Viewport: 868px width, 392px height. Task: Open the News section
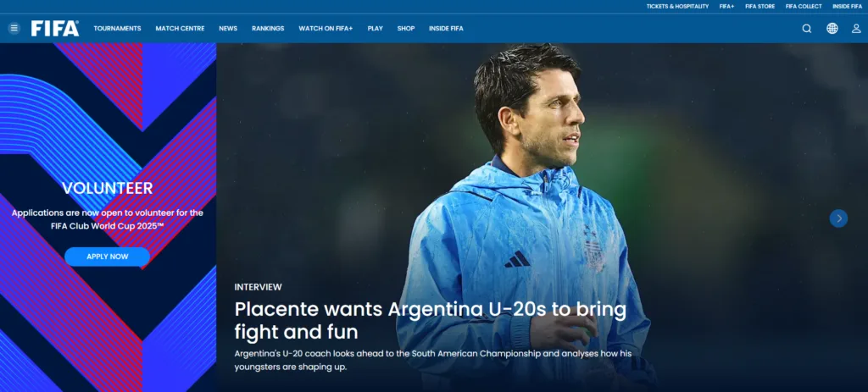(x=228, y=28)
